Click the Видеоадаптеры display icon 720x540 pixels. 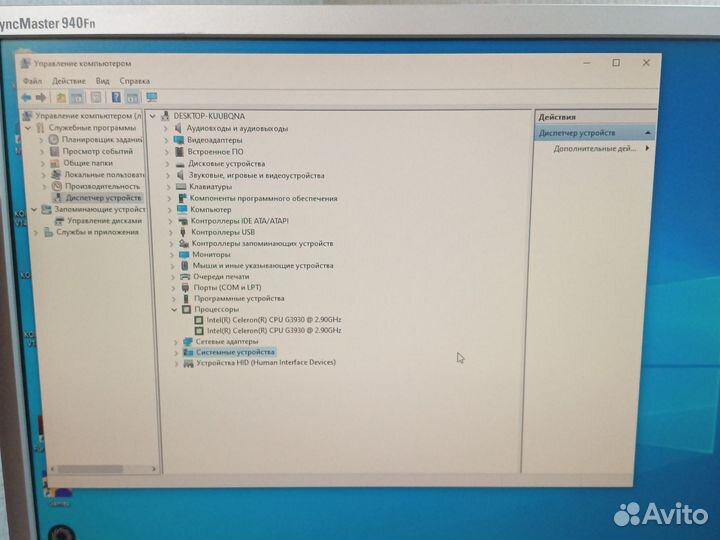point(179,140)
